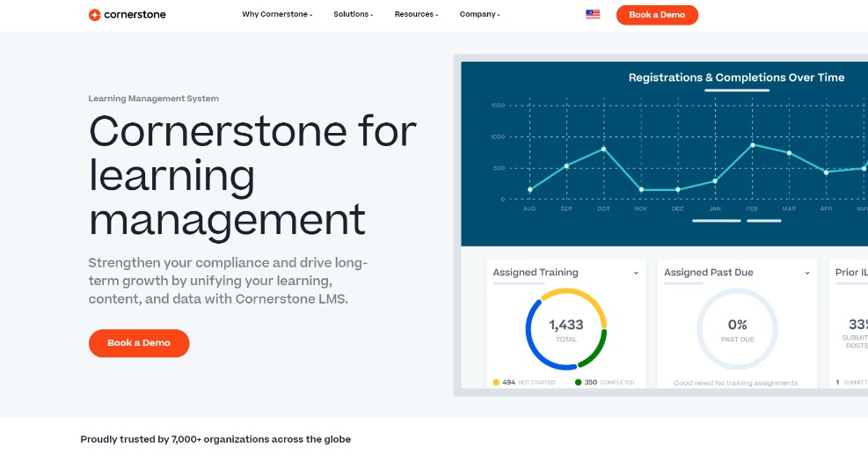Click the Cornerstone logo in header
This screenshot has width=868, height=462.
click(x=128, y=15)
